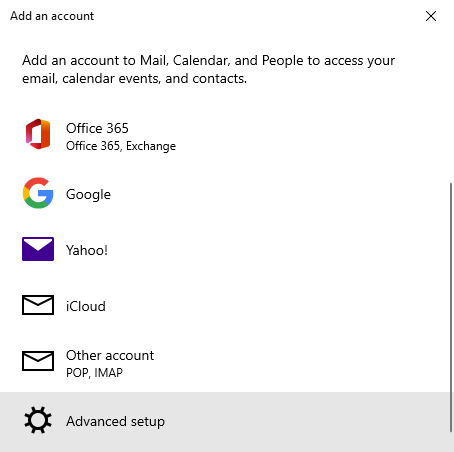Image resolution: width=454 pixels, height=452 pixels.
Task: Select the Office 365 account option
Action: point(225,137)
